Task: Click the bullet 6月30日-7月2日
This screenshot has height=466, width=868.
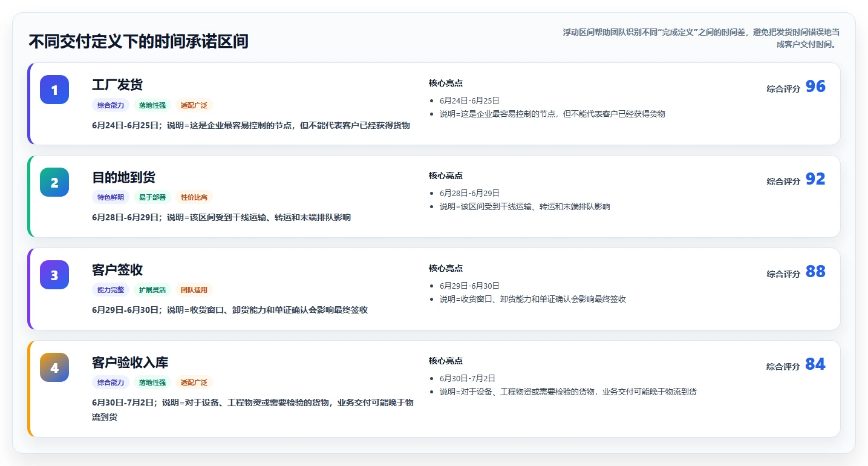Action: pyautogui.click(x=468, y=378)
